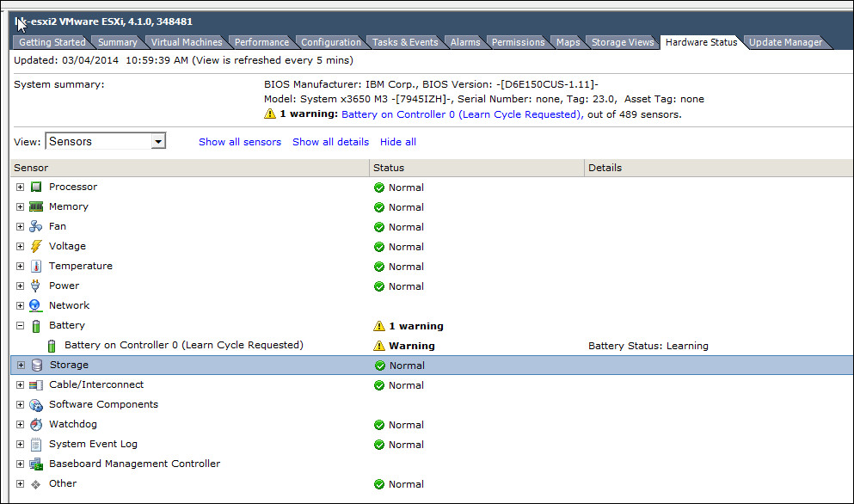Open the View dropdown showing Sensors
Screen dimensions: 854x504
click(x=106, y=141)
